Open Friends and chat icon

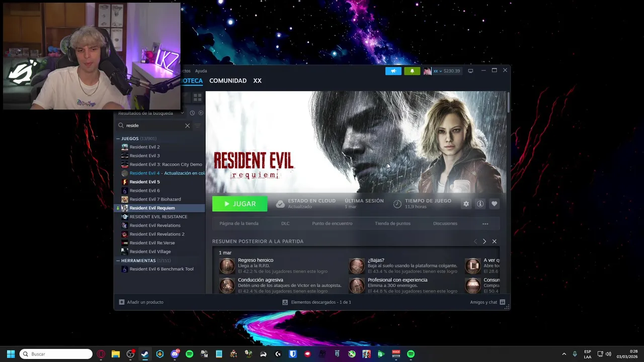tap(502, 302)
